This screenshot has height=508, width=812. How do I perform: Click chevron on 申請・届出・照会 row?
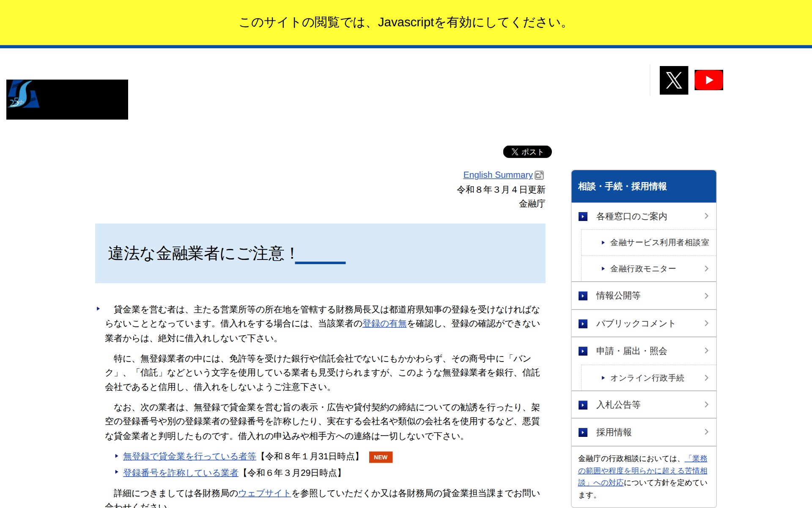[706, 351]
